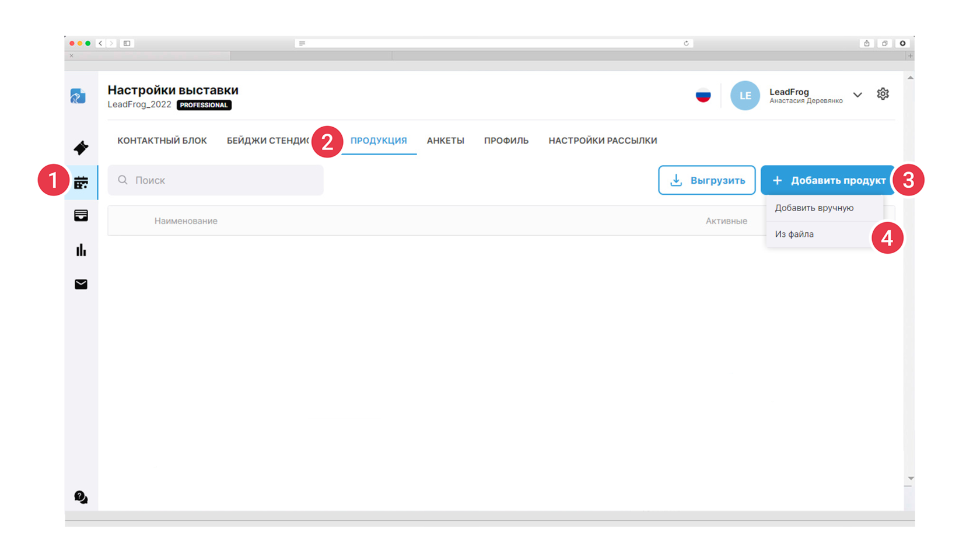The height and width of the screenshot is (560, 980).
Task: Click the LeadFrog logo icon in sidebar
Action: 78,96
